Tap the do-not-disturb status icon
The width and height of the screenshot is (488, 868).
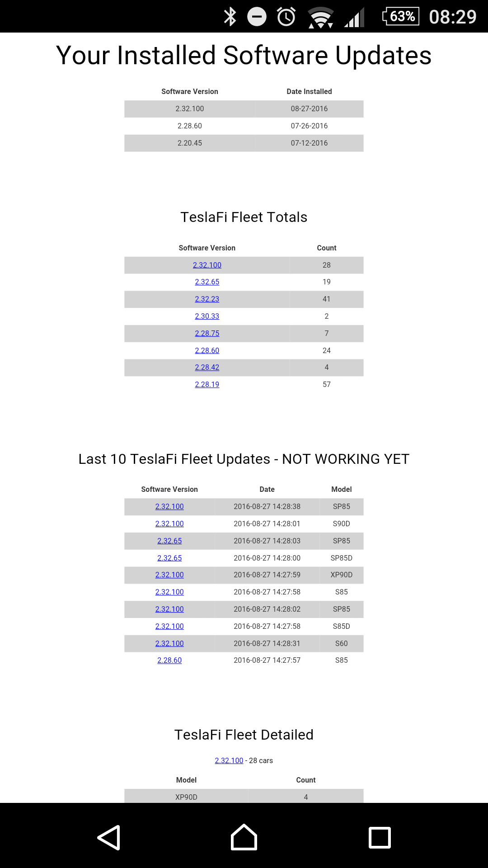[257, 17]
